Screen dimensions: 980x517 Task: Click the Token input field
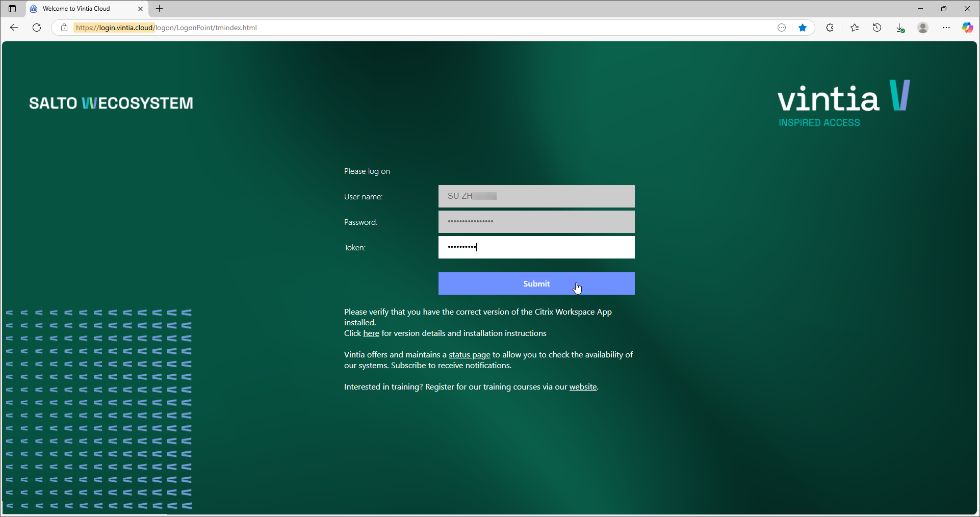(x=536, y=247)
